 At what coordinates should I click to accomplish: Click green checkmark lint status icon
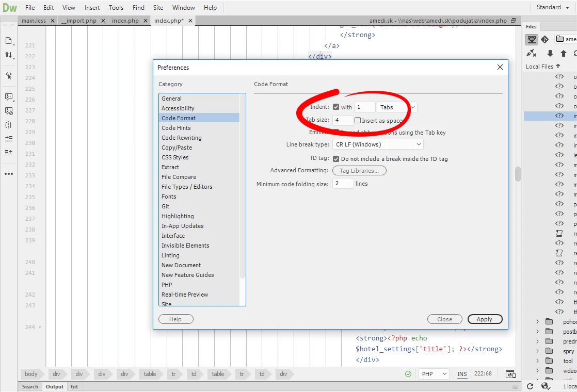408,374
